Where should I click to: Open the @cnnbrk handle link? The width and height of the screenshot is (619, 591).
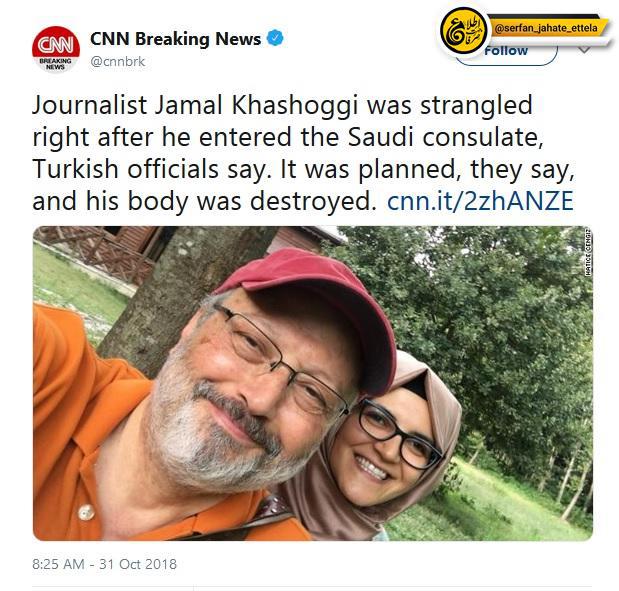[x=118, y=62]
